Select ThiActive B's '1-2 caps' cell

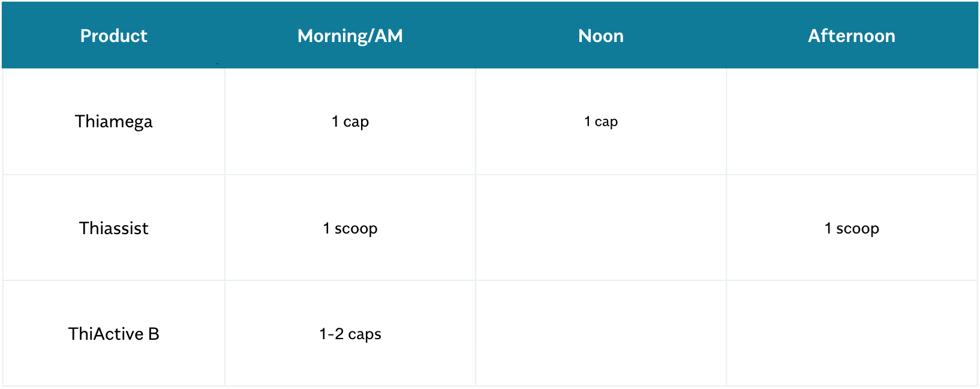pyautogui.click(x=350, y=334)
